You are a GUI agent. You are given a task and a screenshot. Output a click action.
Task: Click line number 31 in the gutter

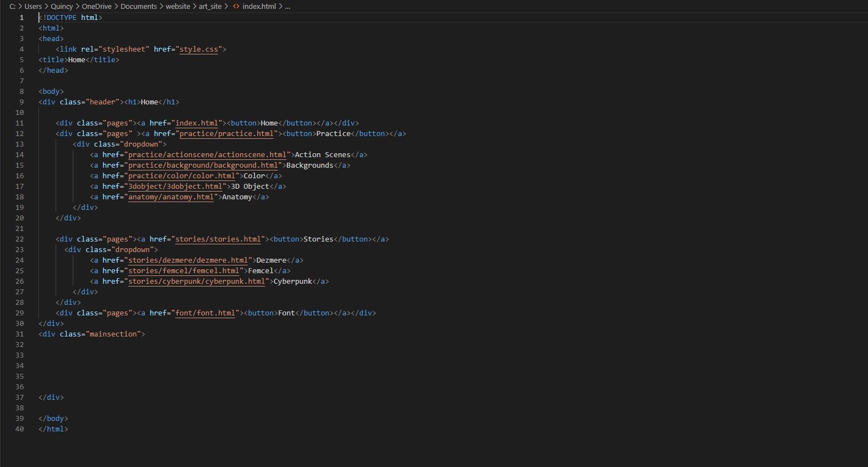click(19, 334)
